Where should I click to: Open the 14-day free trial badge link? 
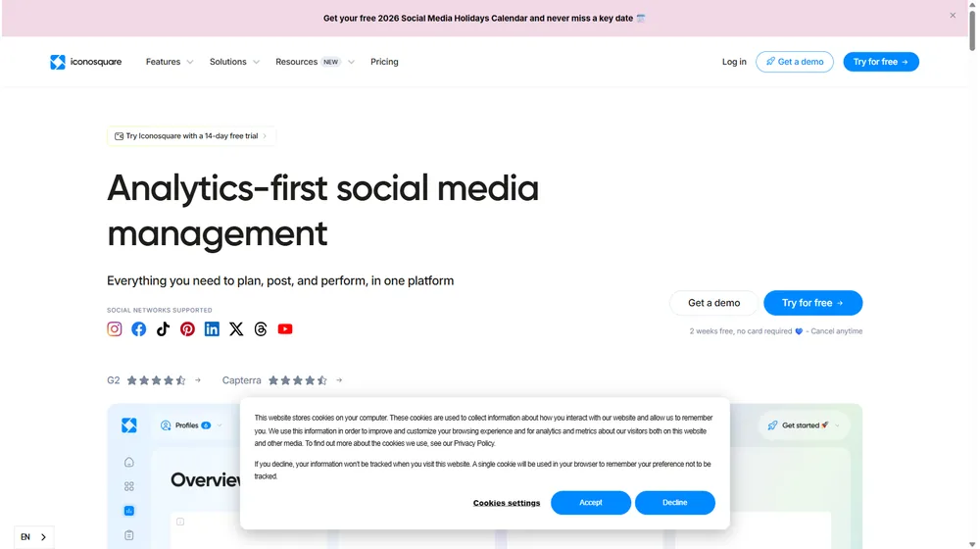[191, 135]
